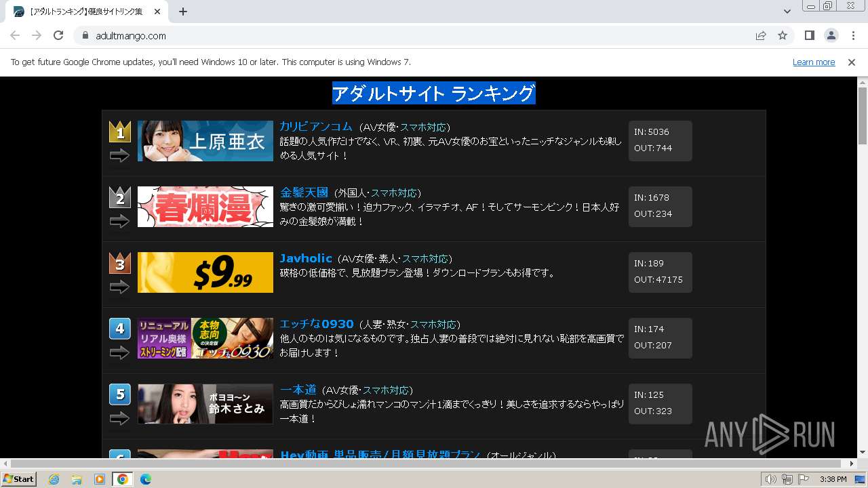Click the 3:38 PM system clock
The image size is (868, 488).
(x=833, y=479)
